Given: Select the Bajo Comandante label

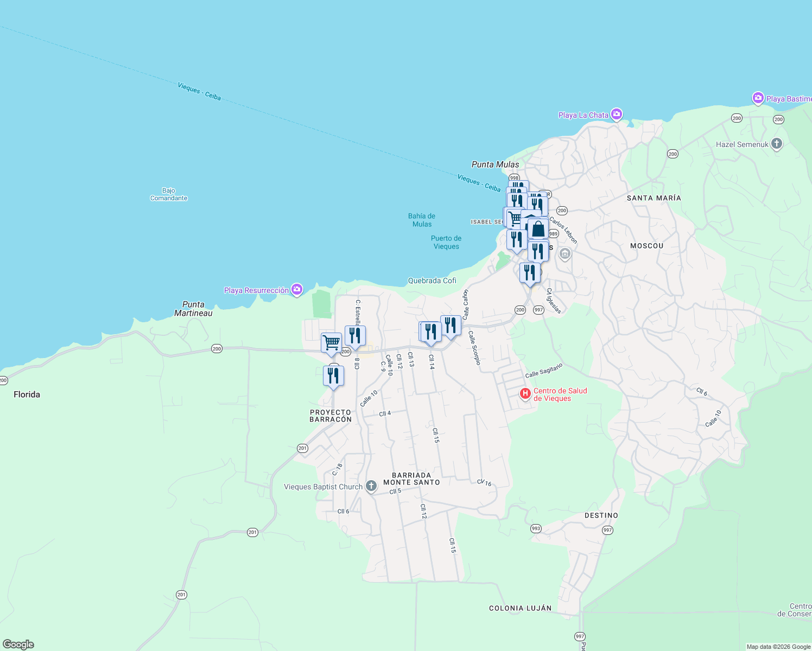Looking at the screenshot, I should click(x=169, y=194).
